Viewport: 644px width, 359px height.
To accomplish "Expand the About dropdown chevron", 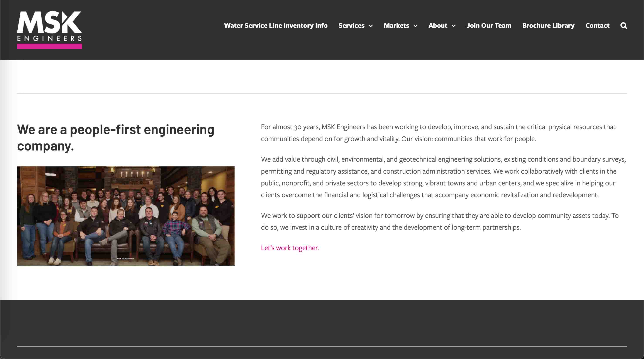I will 454,26.
